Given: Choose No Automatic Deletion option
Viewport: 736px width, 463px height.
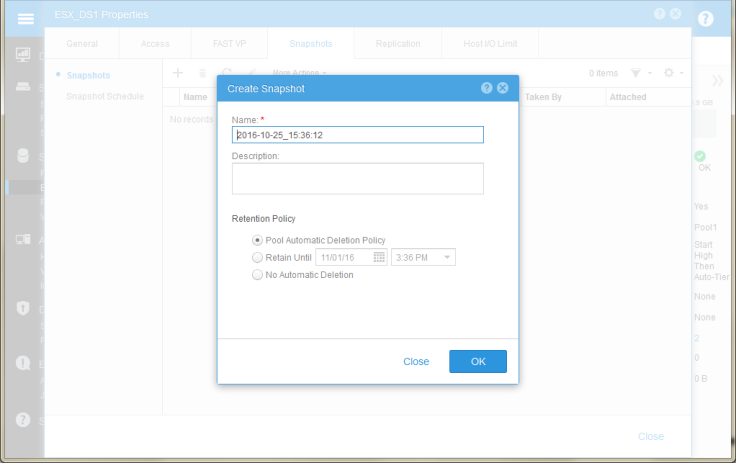Looking at the screenshot, I should point(258,274).
